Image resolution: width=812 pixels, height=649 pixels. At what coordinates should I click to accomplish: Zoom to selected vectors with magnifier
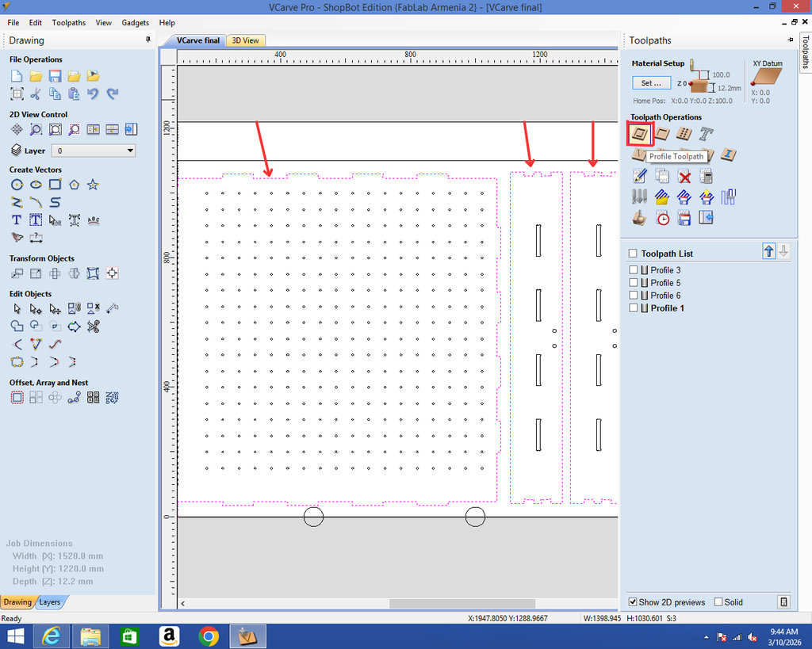pyautogui.click(x=74, y=129)
